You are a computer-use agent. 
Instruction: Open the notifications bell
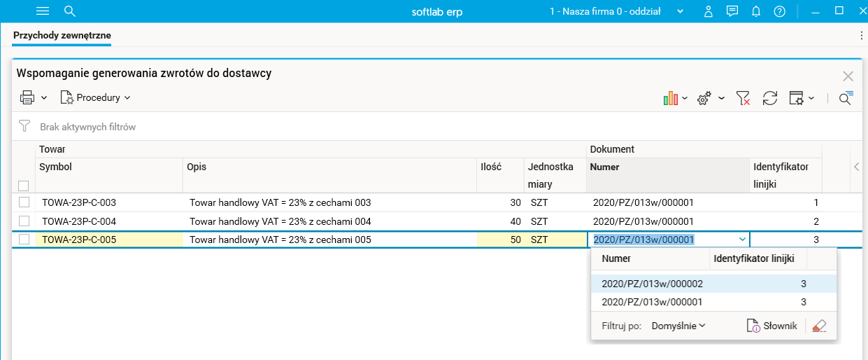(x=756, y=11)
